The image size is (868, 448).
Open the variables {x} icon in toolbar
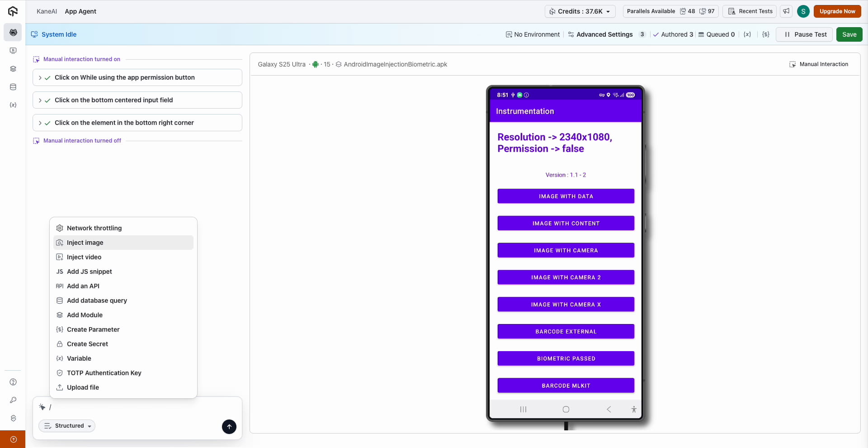tap(747, 34)
